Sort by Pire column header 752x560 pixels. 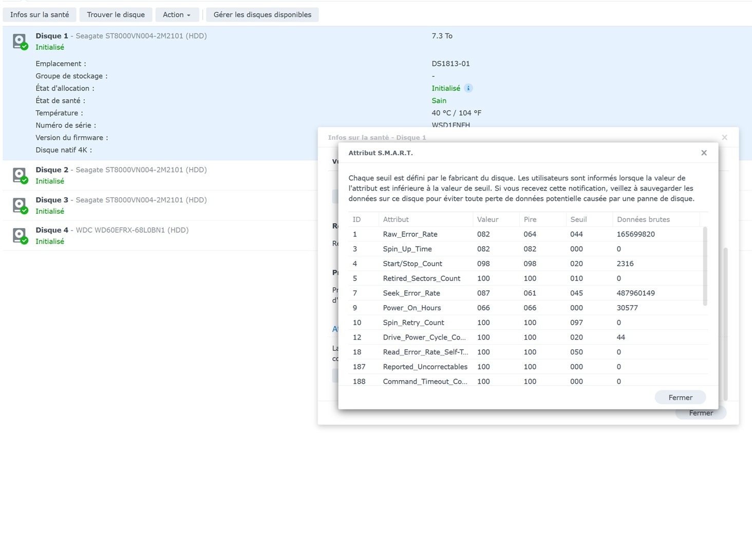[543, 219]
